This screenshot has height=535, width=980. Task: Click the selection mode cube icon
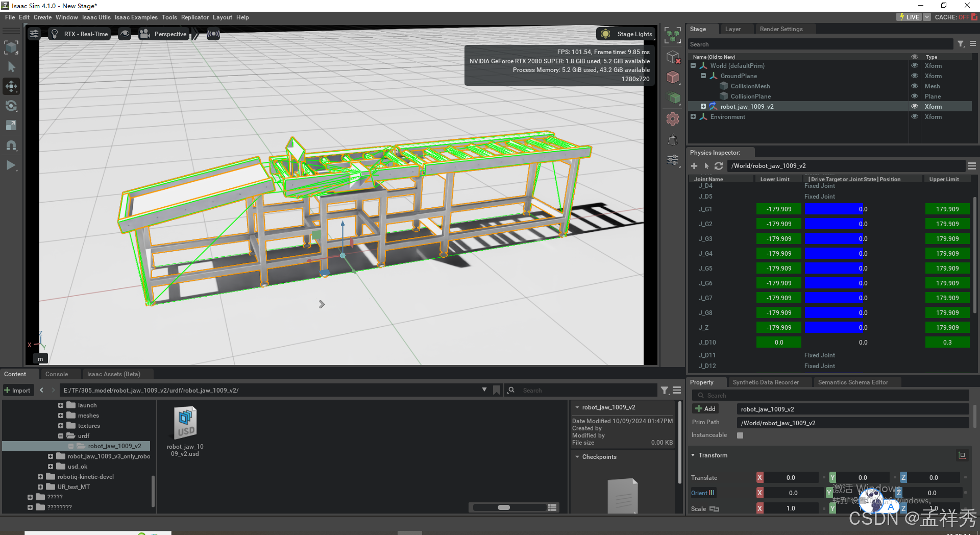pos(11,47)
